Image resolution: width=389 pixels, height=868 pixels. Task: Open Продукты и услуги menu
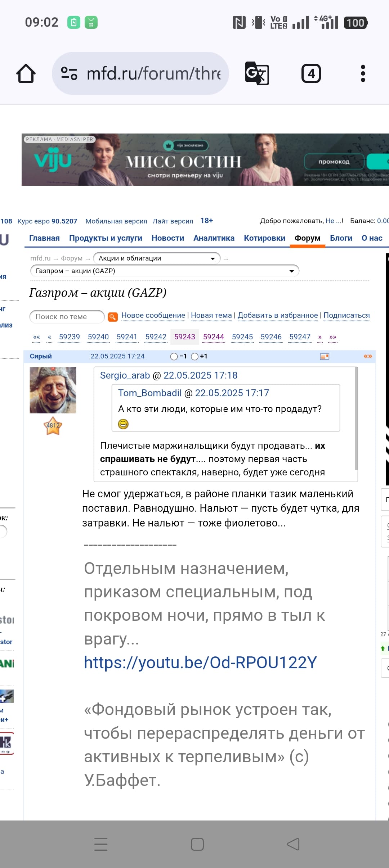click(x=106, y=238)
